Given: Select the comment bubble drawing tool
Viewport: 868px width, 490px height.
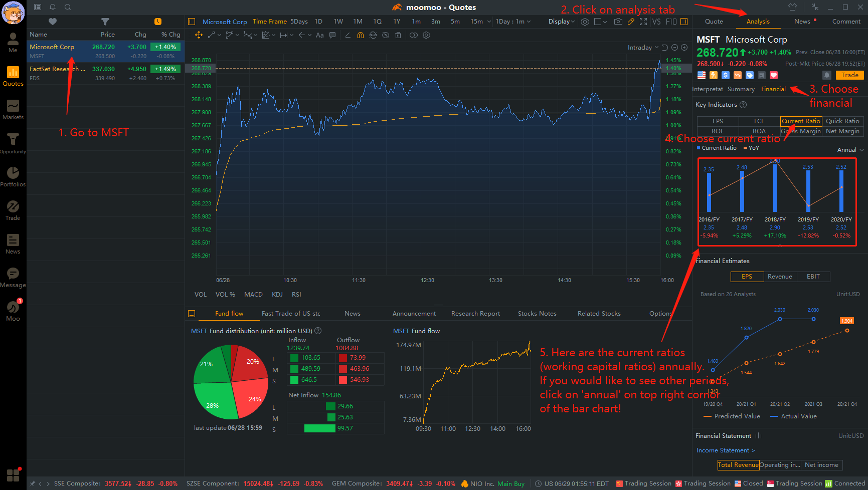Looking at the screenshot, I should point(332,35).
